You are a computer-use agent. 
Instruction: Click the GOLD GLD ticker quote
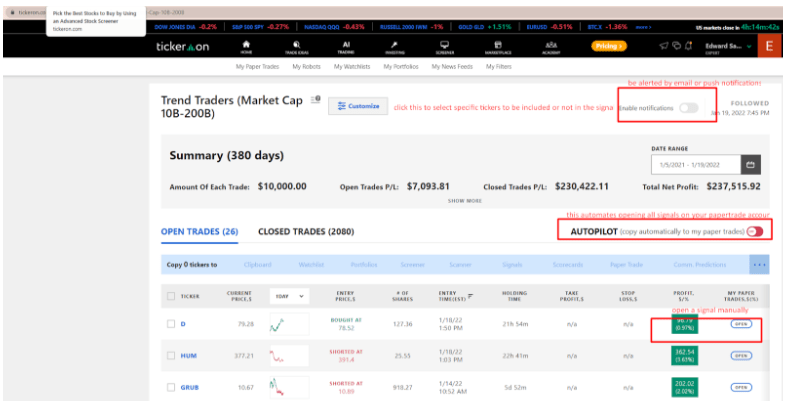(x=485, y=27)
